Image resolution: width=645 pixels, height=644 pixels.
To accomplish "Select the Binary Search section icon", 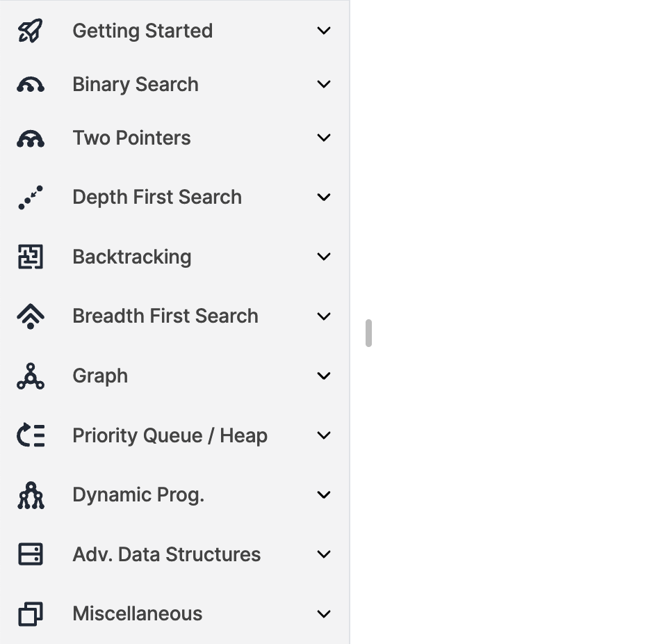I will 30,83.
